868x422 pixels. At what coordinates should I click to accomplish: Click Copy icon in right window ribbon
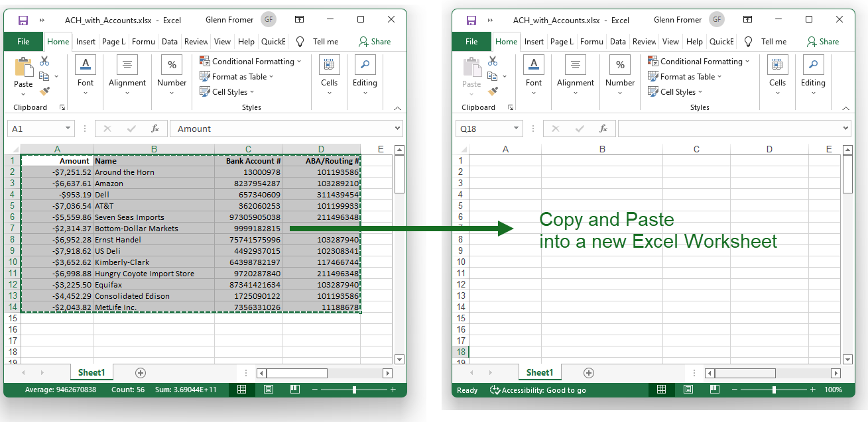coord(493,76)
